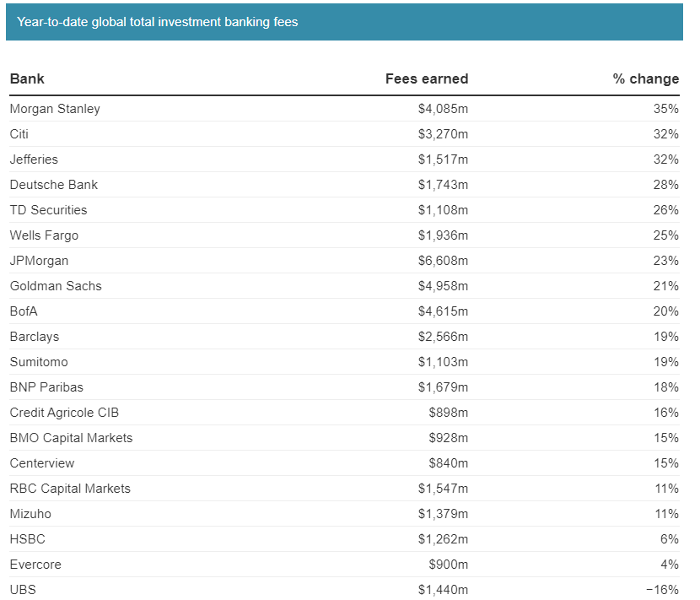Select UBS percent change of −16%
This screenshot has width=700, height=600.
(x=663, y=590)
